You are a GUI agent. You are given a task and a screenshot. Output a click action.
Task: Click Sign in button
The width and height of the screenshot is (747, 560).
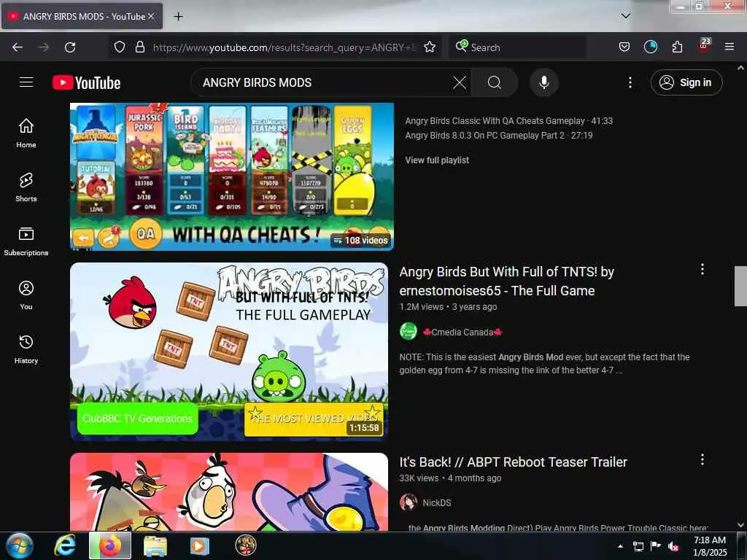click(x=686, y=82)
